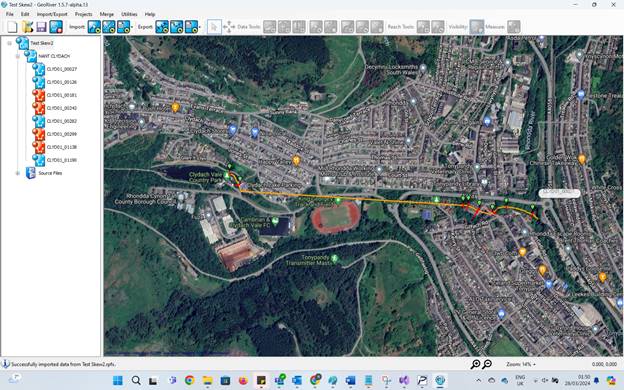
Task: Collapse the NANT CLYDACH tree node
Action: tap(18, 56)
